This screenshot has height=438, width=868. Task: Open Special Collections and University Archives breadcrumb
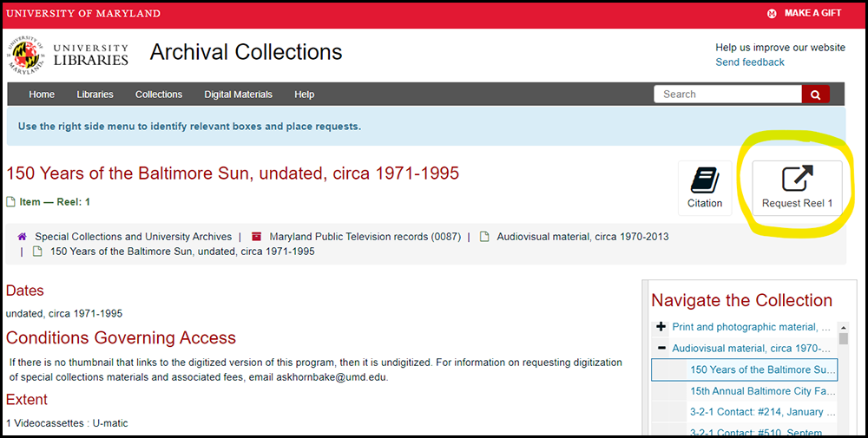pyautogui.click(x=134, y=237)
